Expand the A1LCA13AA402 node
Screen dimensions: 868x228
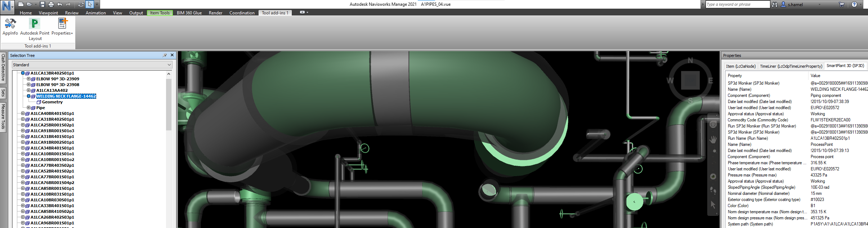[28, 90]
